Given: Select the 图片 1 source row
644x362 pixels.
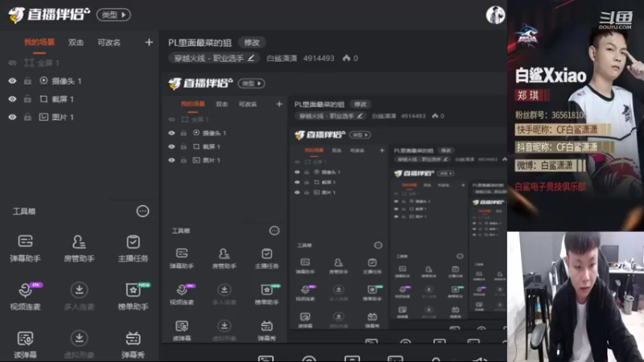Looking at the screenshot, I should coord(79,117).
